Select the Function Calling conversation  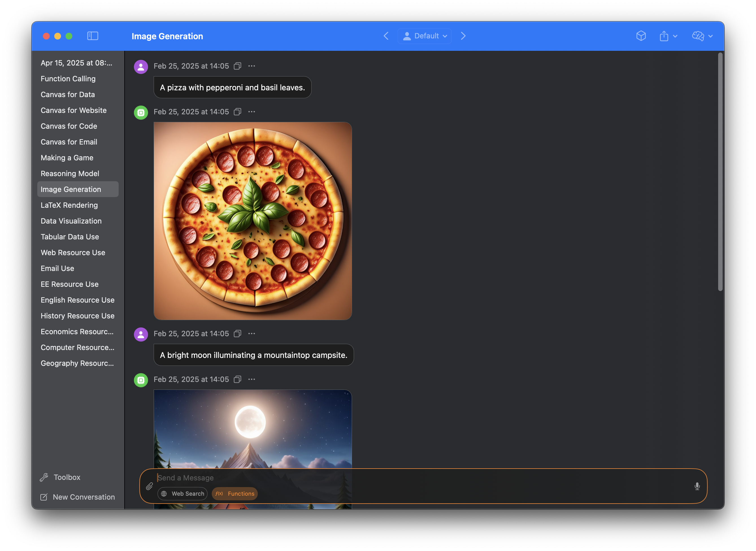click(x=68, y=79)
